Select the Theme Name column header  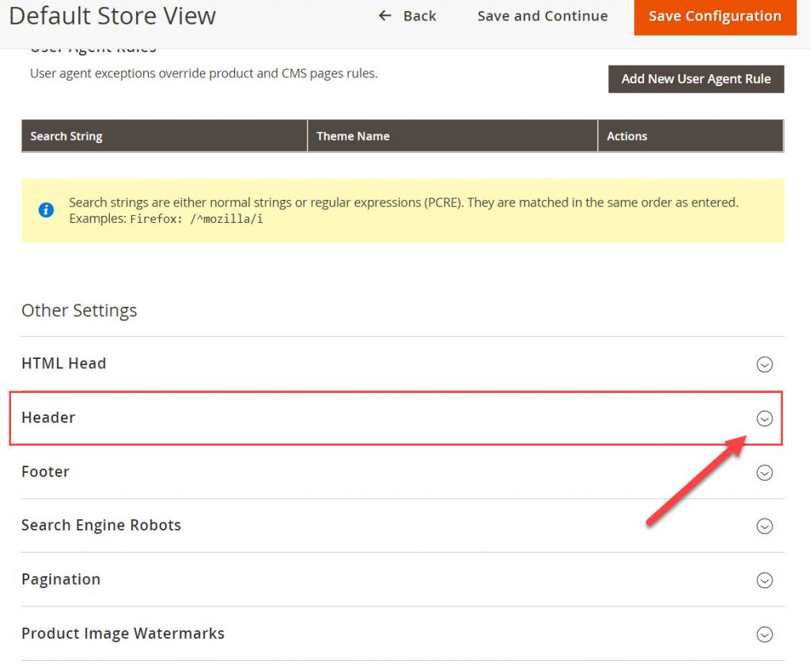click(x=353, y=135)
